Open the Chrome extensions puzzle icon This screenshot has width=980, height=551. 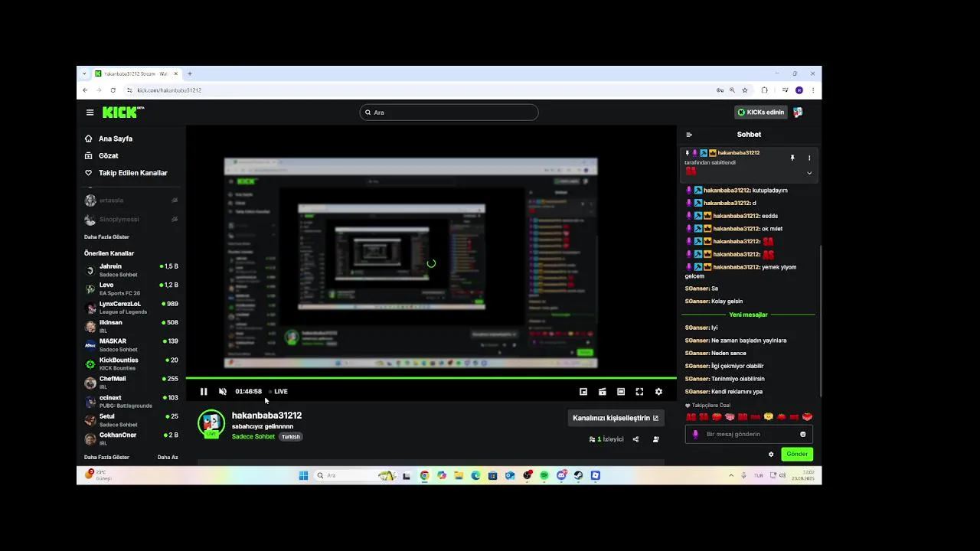[764, 90]
